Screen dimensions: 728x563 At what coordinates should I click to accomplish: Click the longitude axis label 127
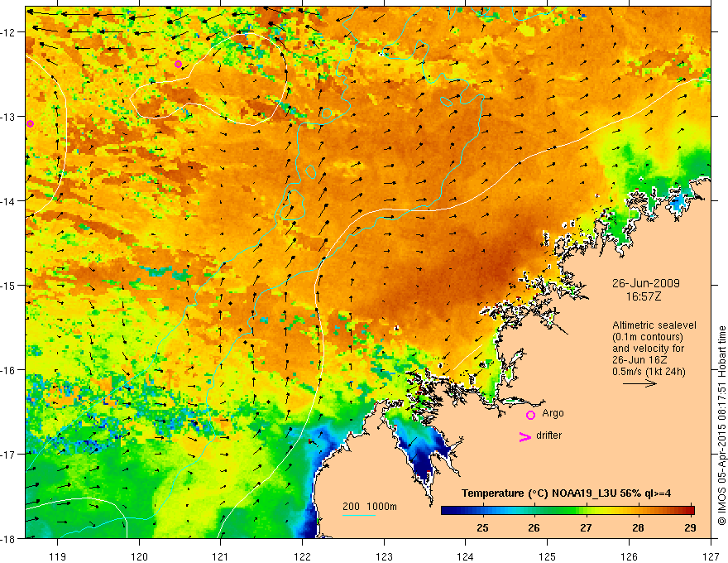pyautogui.click(x=711, y=556)
